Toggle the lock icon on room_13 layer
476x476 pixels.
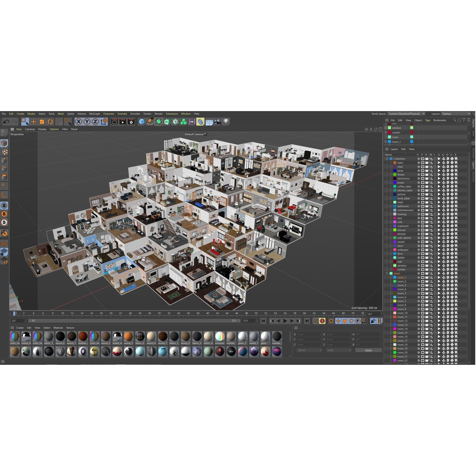click(435, 325)
